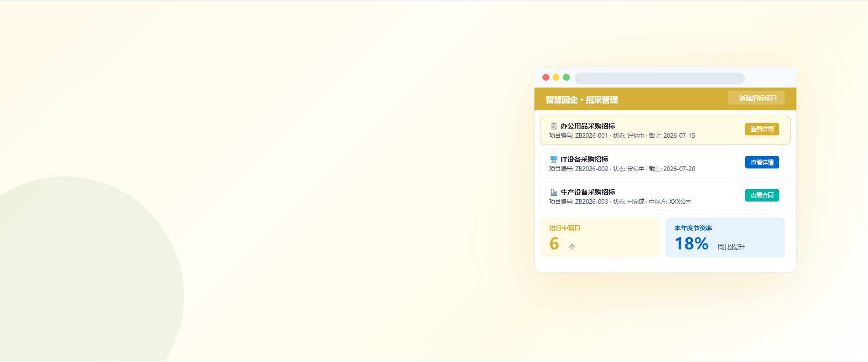Click 查看合同 for 生产设备采购招标
This screenshot has height=362, width=868.
click(x=762, y=195)
